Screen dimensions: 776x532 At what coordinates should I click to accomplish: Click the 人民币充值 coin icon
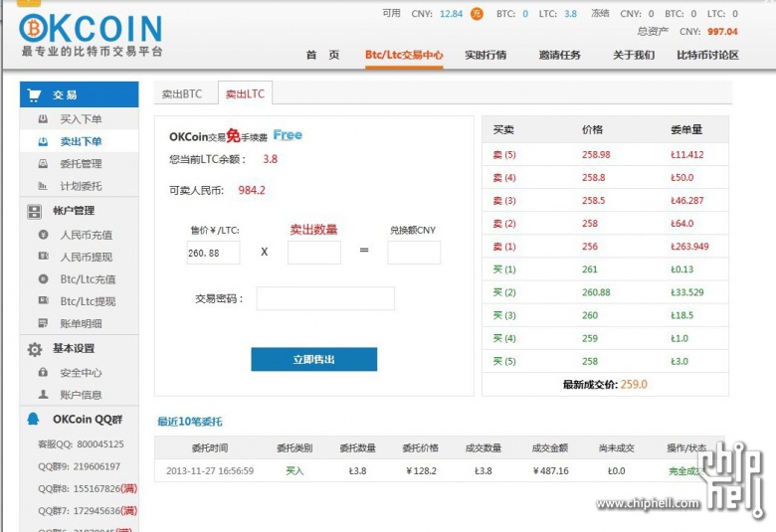pyautogui.click(x=43, y=235)
